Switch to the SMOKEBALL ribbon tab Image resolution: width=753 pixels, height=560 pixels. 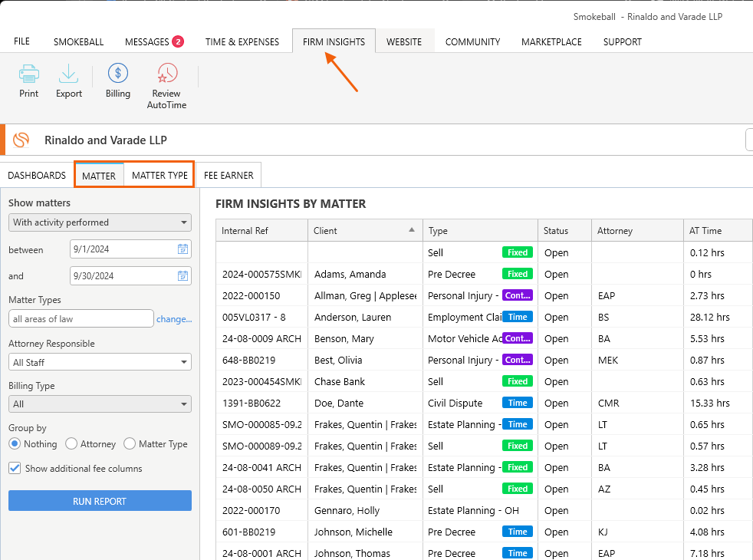coord(79,41)
